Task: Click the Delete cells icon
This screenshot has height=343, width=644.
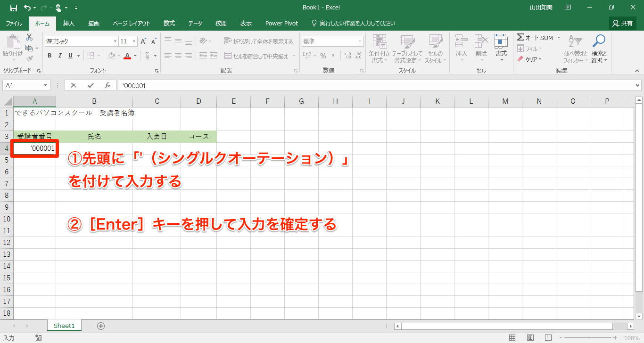Action: pyautogui.click(x=481, y=41)
